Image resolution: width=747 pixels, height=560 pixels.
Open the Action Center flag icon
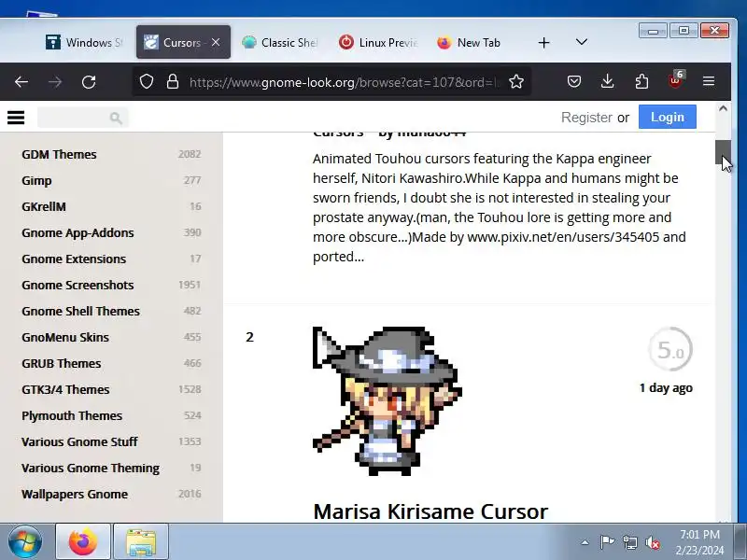[607, 542]
